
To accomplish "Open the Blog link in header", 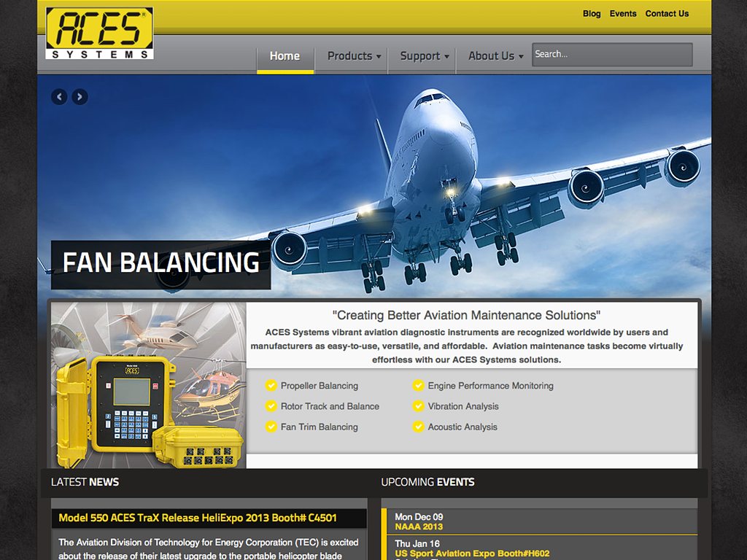I will pos(592,14).
